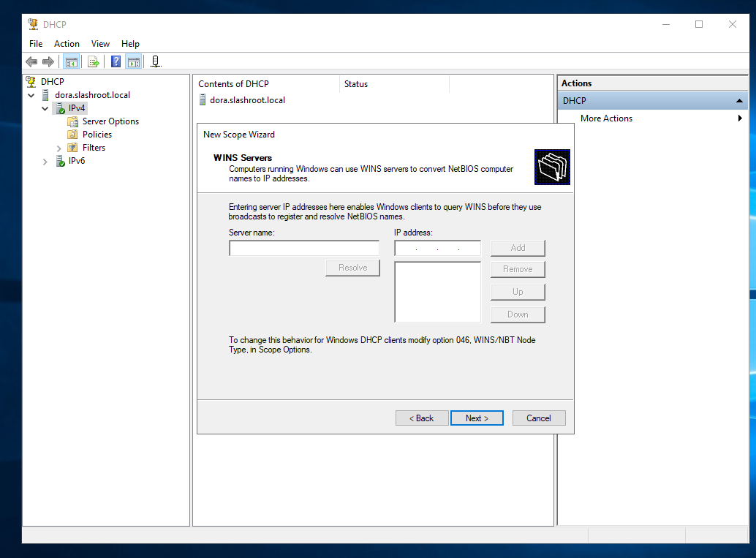Image resolution: width=756 pixels, height=558 pixels.
Task: Expand the IPv6 tree node
Action: 45,161
